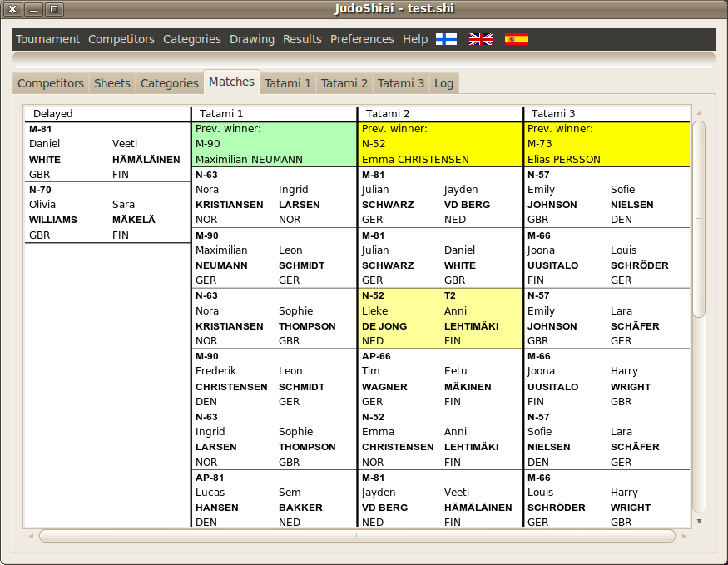
Task: Select the Spanish flag language icon
Action: (516, 39)
